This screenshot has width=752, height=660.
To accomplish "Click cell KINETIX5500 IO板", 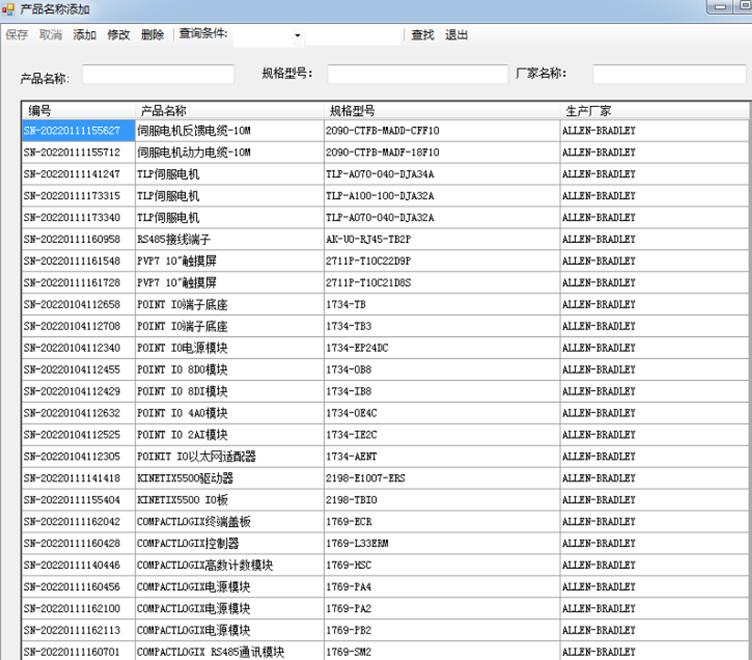I will (229, 500).
